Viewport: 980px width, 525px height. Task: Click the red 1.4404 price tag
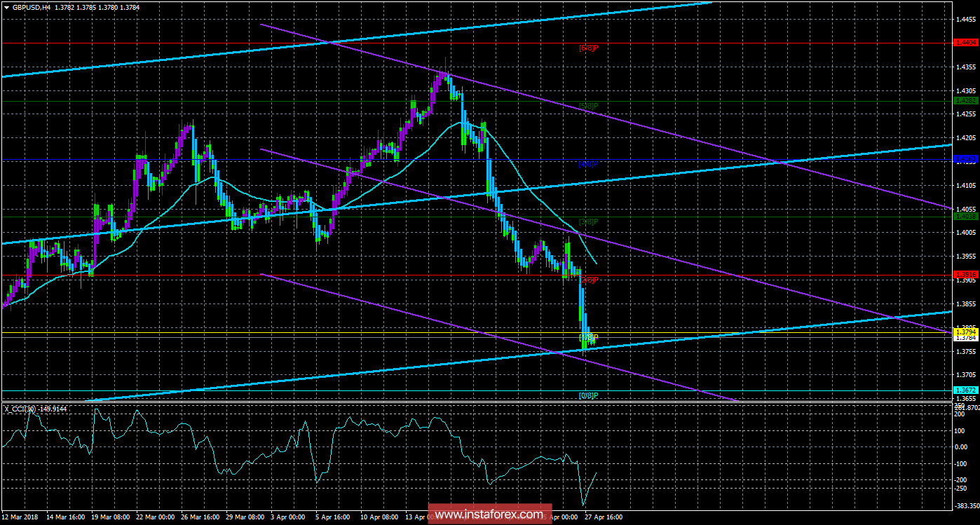[x=966, y=43]
